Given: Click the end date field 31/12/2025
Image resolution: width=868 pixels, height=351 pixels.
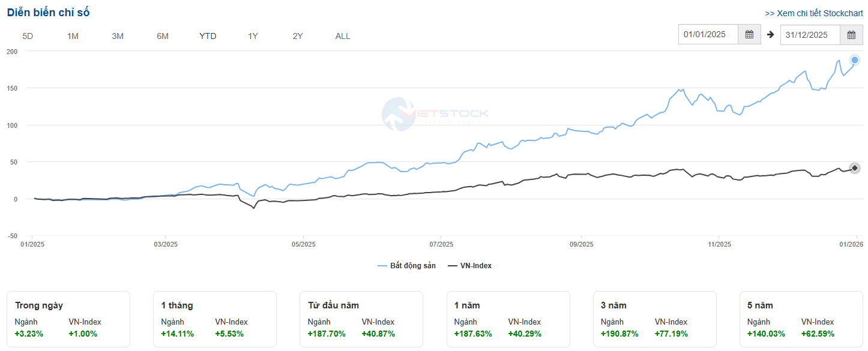Looking at the screenshot, I should (x=810, y=35).
